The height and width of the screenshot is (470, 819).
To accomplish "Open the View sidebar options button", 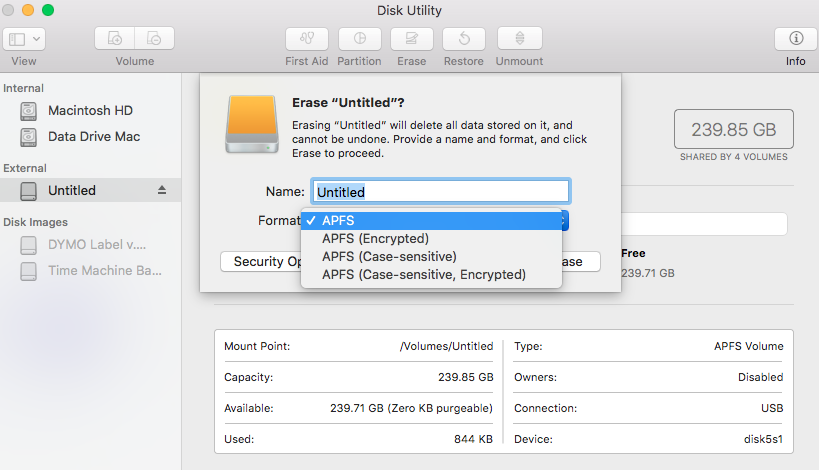I will 24,39.
